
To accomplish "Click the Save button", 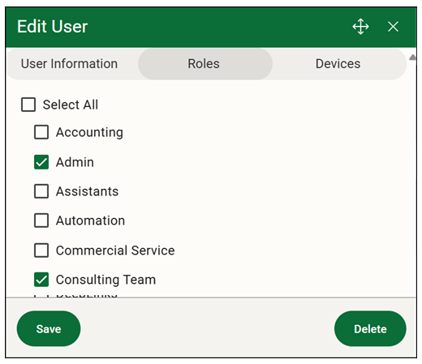I will pos(49,329).
